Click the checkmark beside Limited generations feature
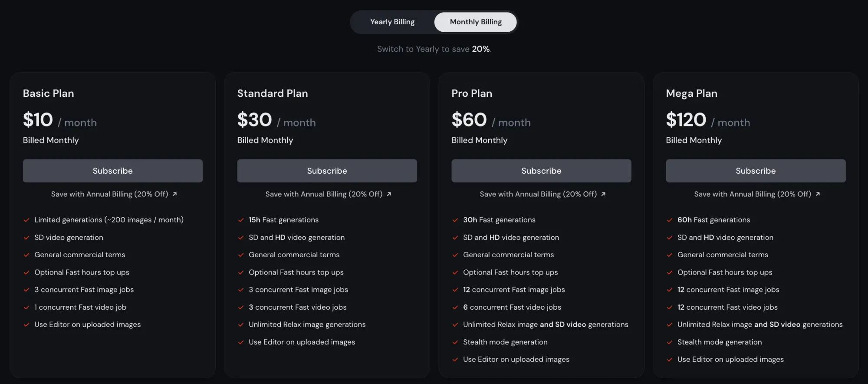868x384 pixels. 26,220
